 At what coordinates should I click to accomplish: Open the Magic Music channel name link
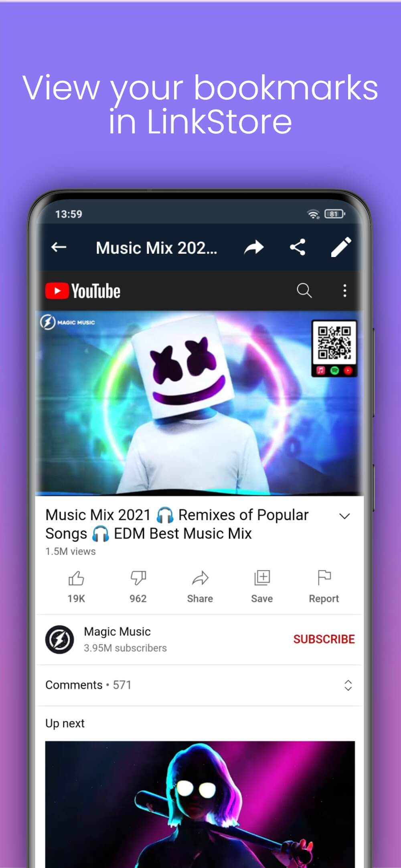(x=117, y=632)
